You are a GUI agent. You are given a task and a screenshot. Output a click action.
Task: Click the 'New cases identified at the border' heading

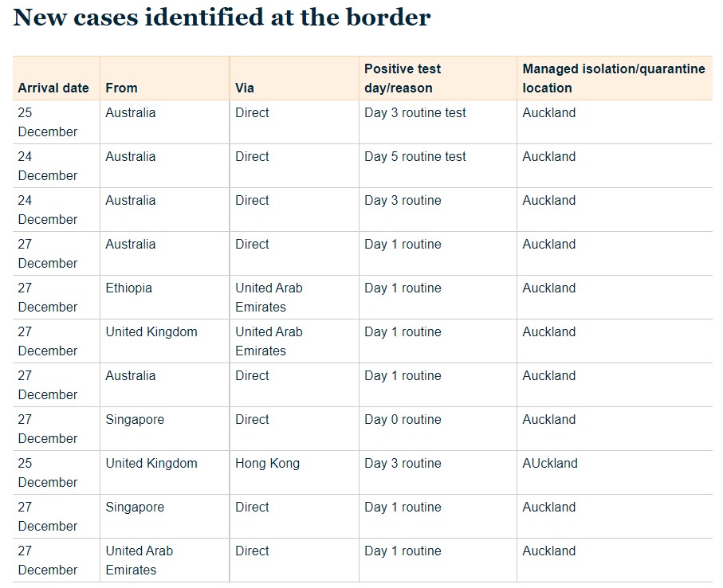tap(222, 18)
